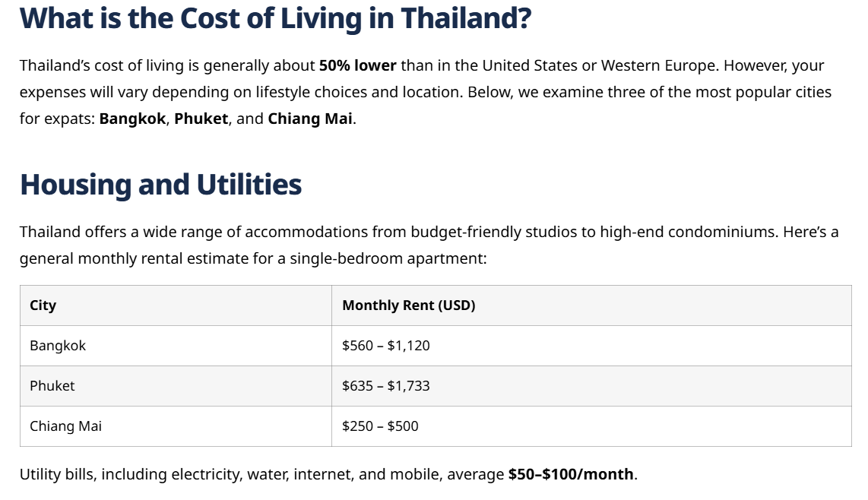Click the "City" table column header
The width and height of the screenshot is (868, 500).
tap(43, 305)
